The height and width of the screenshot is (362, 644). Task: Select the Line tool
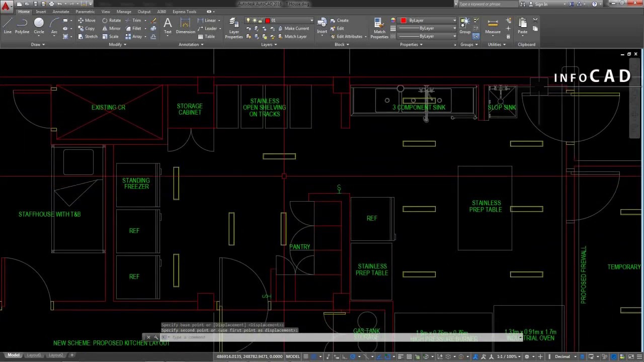8,26
